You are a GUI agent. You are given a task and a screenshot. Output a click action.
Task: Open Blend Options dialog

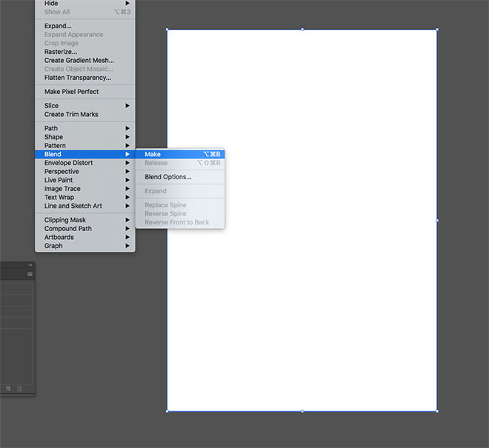[x=180, y=177]
